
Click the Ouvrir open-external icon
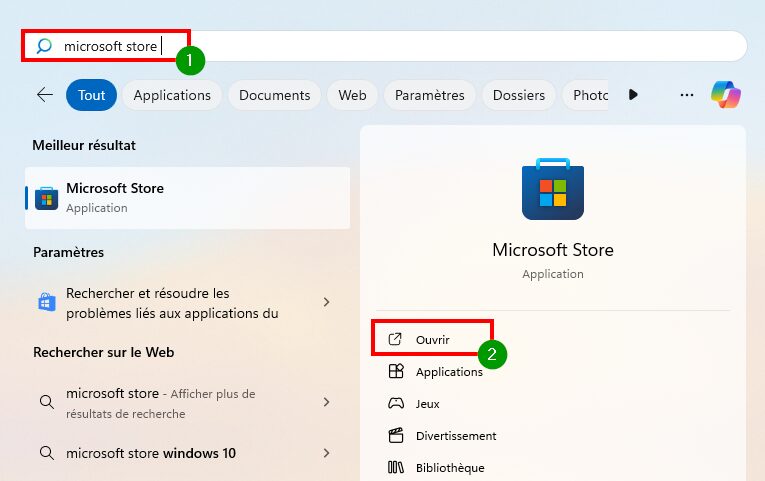click(395, 339)
